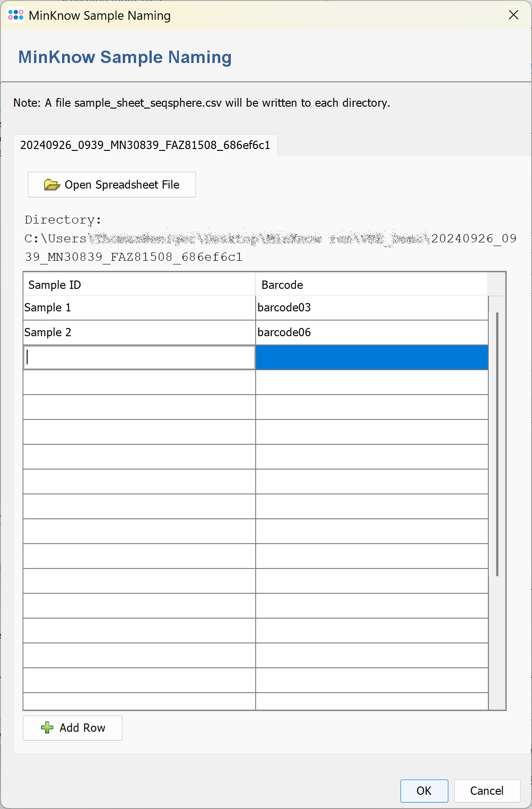Close the MinKnow Sample Naming dialog

pos(513,15)
